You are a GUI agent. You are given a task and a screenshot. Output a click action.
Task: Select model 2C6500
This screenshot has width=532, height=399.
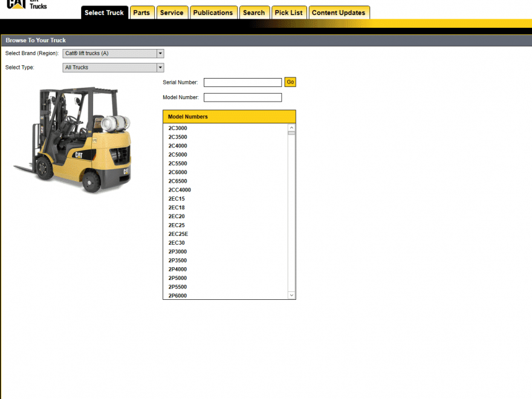(x=178, y=181)
